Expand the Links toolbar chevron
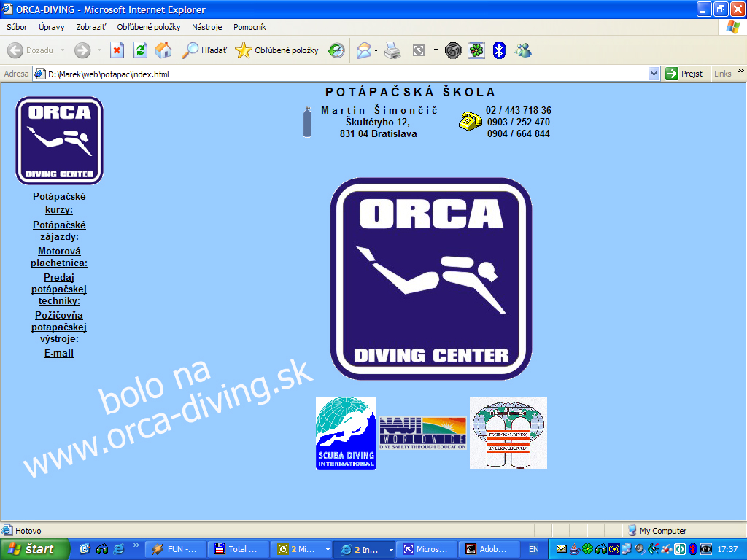This screenshot has height=560, width=747. coord(741,71)
